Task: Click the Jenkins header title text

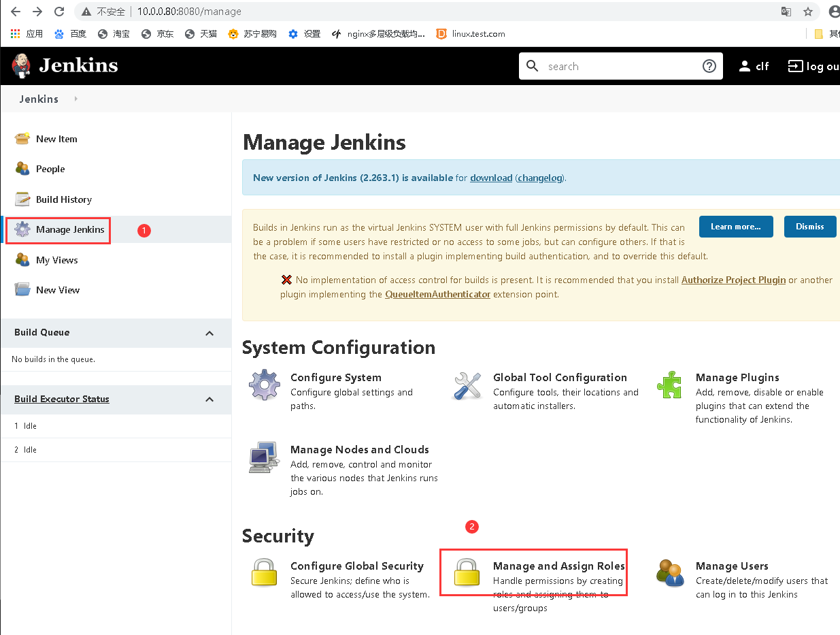Action: pos(78,65)
